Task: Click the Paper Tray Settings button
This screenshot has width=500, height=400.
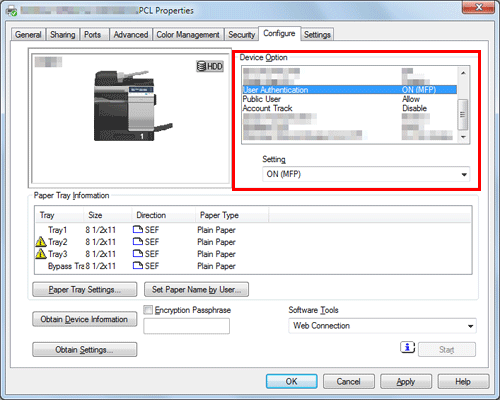Action: pos(85,289)
